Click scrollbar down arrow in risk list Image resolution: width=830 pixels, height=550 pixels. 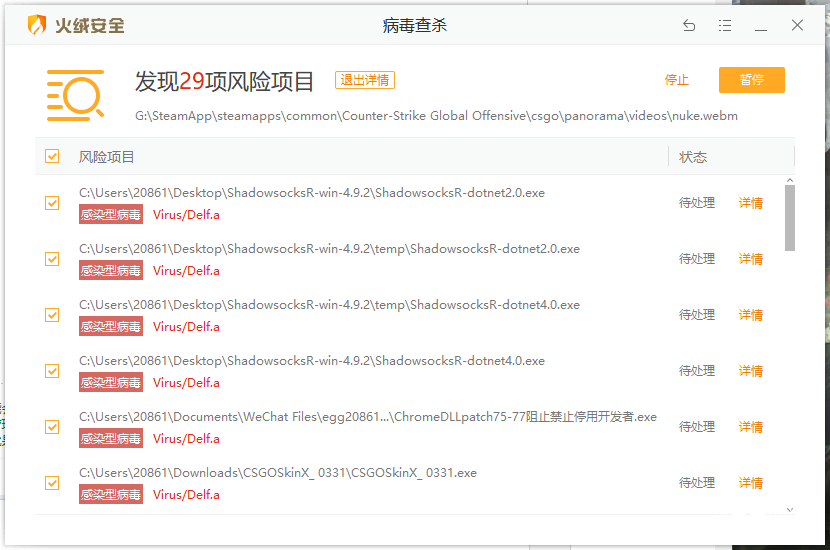(790, 510)
